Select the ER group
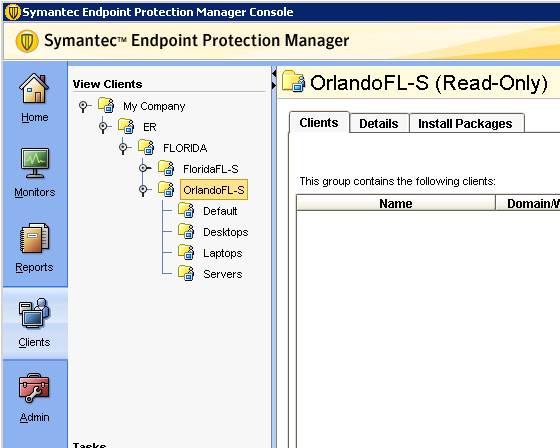The width and height of the screenshot is (560, 448). click(150, 127)
